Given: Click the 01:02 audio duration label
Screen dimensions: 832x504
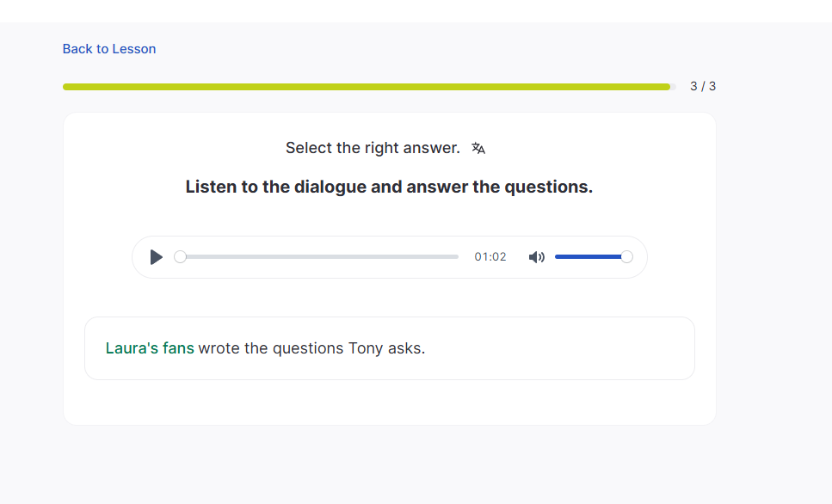Looking at the screenshot, I should click(490, 257).
